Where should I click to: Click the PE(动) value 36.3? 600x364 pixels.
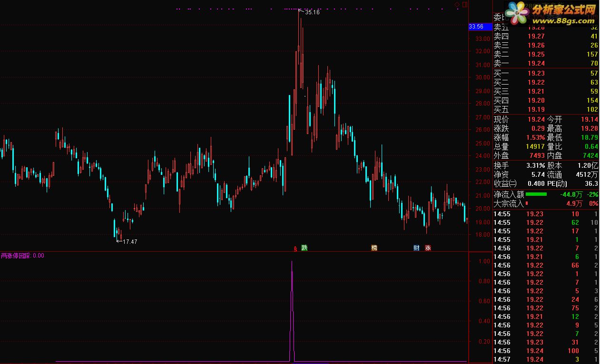coord(591,183)
